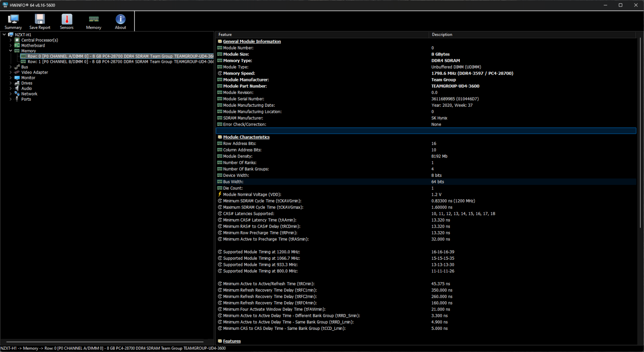
Task: Click the General Module Information folder icon
Action: (220, 41)
